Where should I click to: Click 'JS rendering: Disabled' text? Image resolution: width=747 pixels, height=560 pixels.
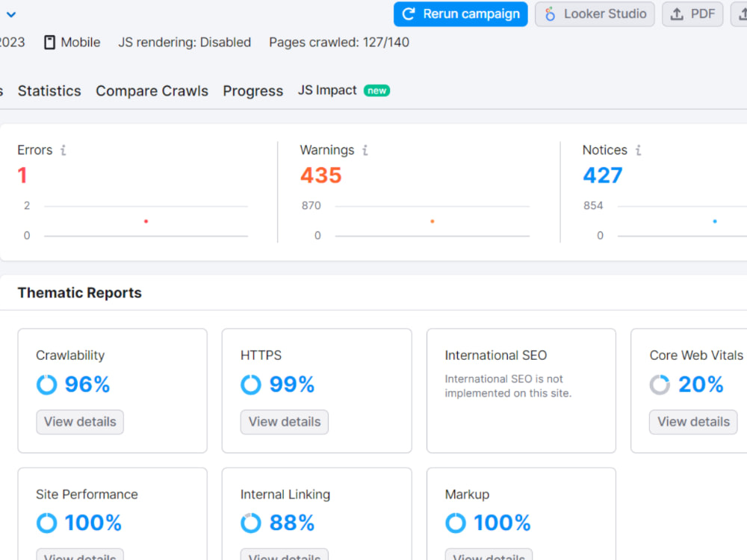point(185,43)
